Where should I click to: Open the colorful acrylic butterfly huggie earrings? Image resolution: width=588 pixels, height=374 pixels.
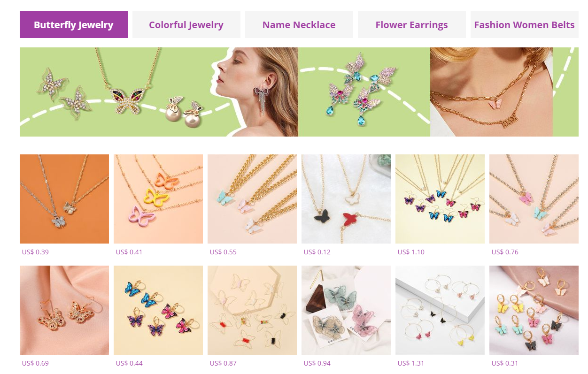coord(534,310)
